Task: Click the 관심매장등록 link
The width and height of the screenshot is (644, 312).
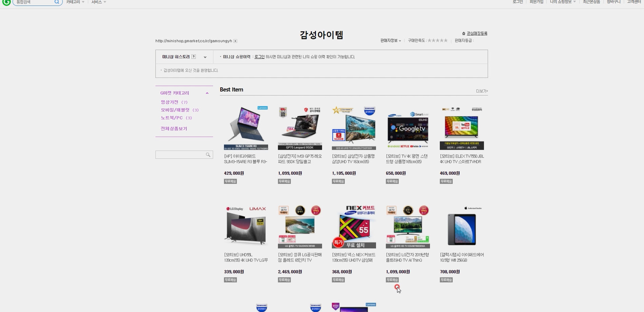Action: click(477, 34)
